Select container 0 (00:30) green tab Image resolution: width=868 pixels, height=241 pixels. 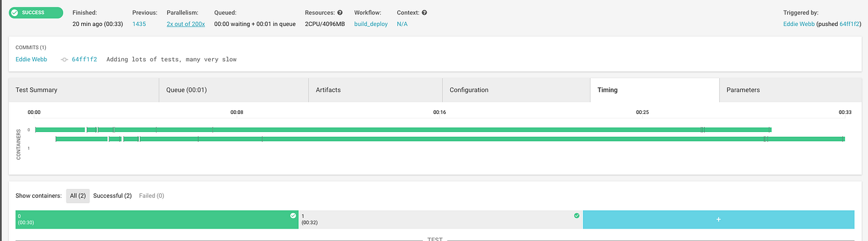click(x=157, y=219)
